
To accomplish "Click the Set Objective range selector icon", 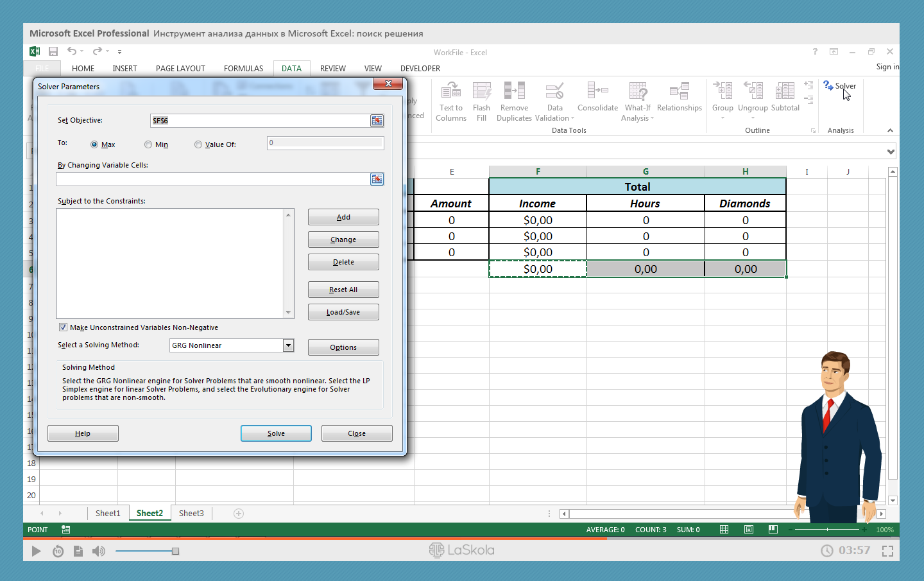I will click(x=377, y=121).
